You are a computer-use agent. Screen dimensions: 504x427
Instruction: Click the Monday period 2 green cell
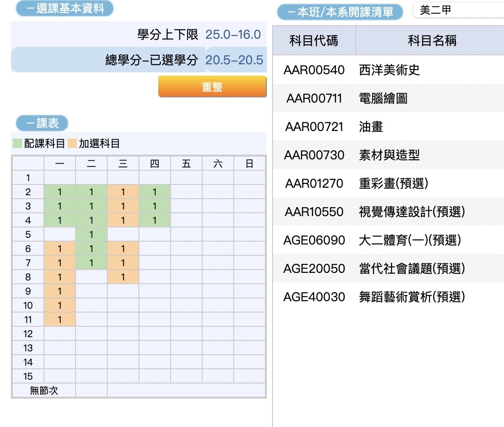pyautogui.click(x=60, y=192)
